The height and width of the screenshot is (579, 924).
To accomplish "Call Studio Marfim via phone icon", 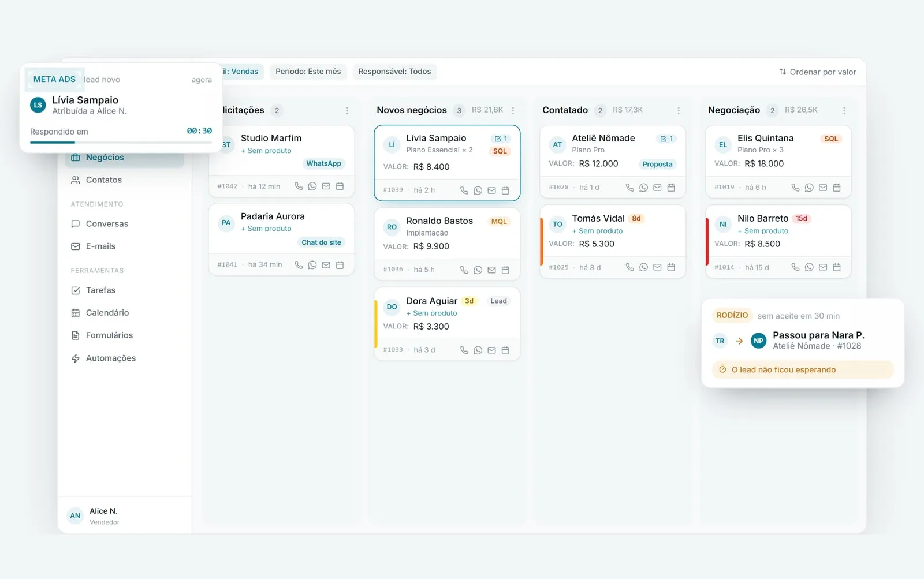I will click(299, 186).
